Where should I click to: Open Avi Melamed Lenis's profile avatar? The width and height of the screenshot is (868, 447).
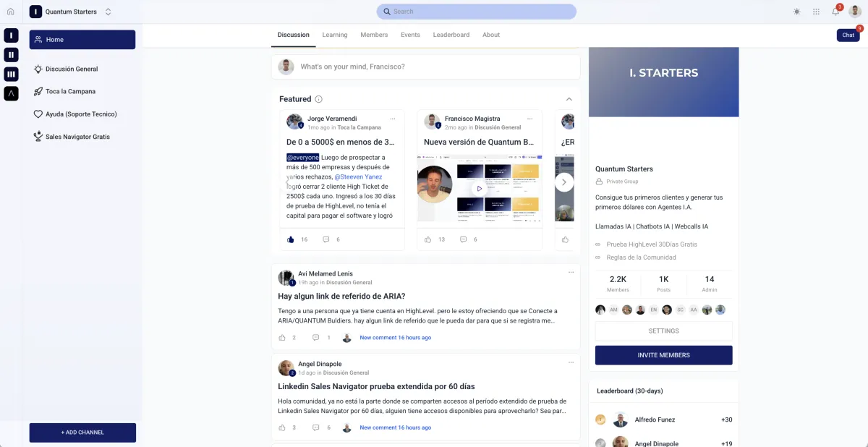pyautogui.click(x=286, y=278)
